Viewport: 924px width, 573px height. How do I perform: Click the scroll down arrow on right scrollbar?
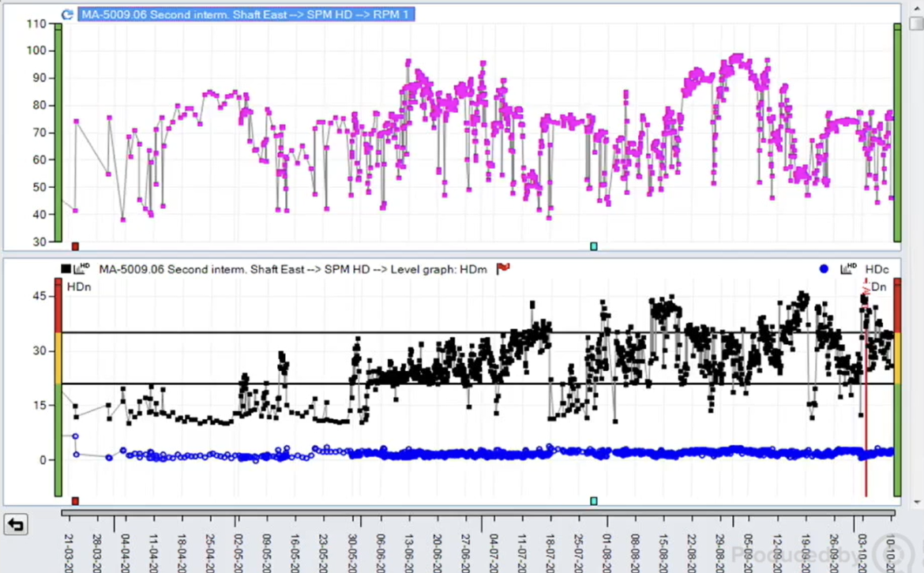coord(915,502)
